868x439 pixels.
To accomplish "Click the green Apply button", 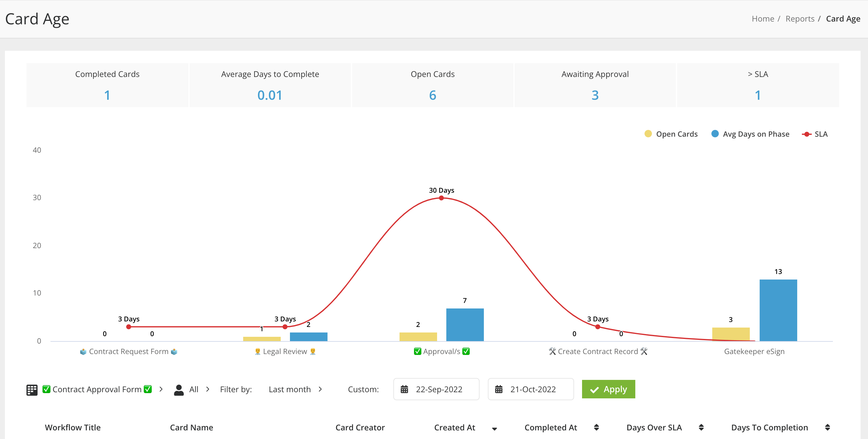I will [x=608, y=389].
